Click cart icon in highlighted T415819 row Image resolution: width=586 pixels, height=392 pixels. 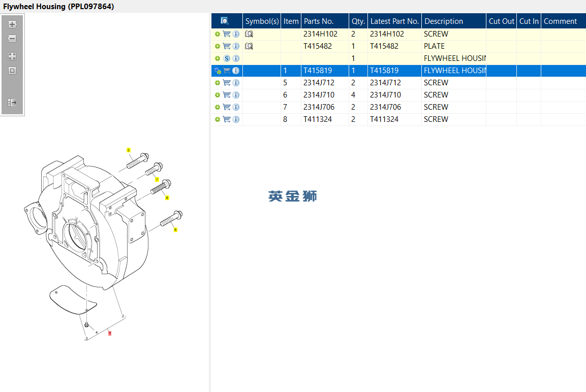click(227, 71)
